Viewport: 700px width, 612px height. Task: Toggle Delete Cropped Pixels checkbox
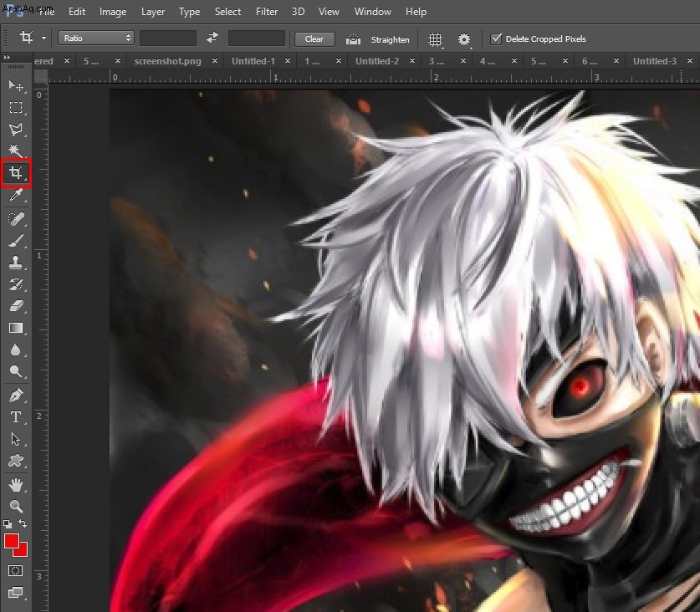point(496,38)
